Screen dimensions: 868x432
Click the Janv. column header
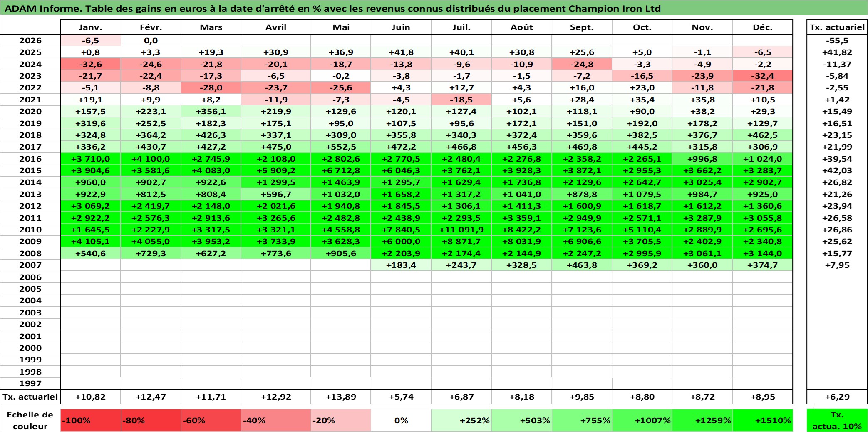point(90,27)
